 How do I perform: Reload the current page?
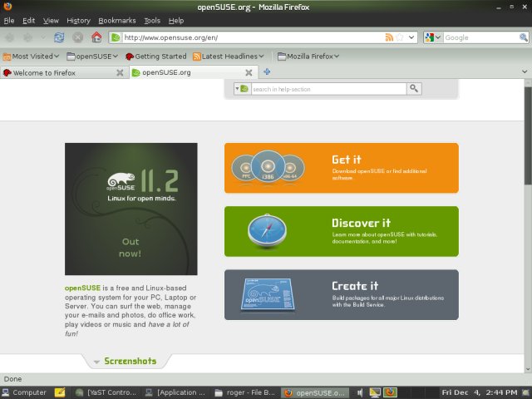pyautogui.click(x=59, y=37)
